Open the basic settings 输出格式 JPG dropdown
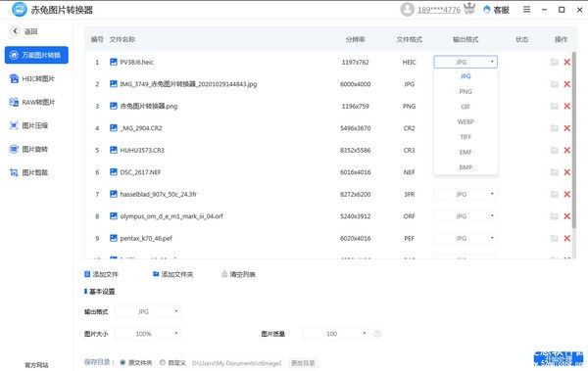588x371 pixels. (x=148, y=311)
